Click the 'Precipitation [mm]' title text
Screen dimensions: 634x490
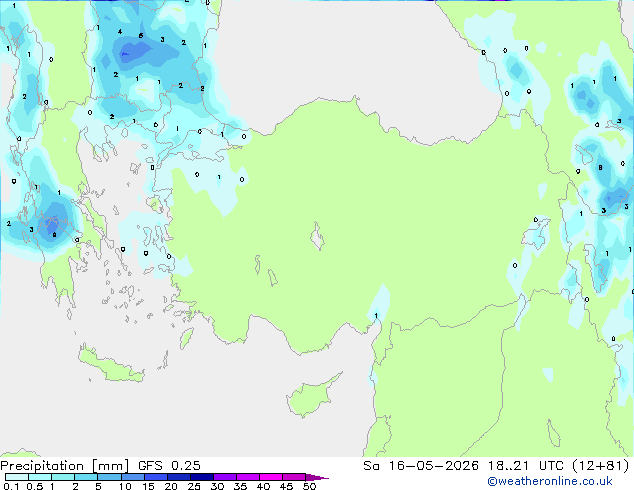pyautogui.click(x=65, y=466)
